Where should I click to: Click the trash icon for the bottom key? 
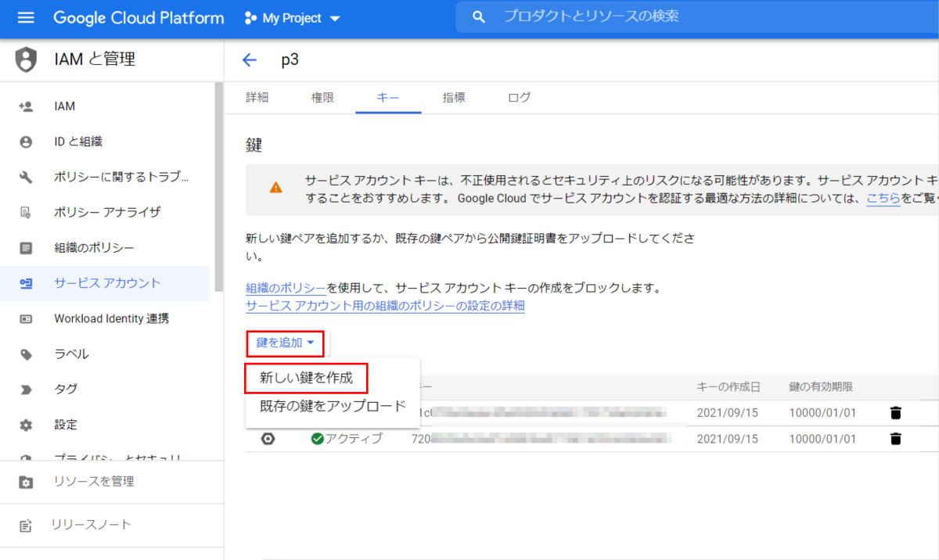pos(895,438)
